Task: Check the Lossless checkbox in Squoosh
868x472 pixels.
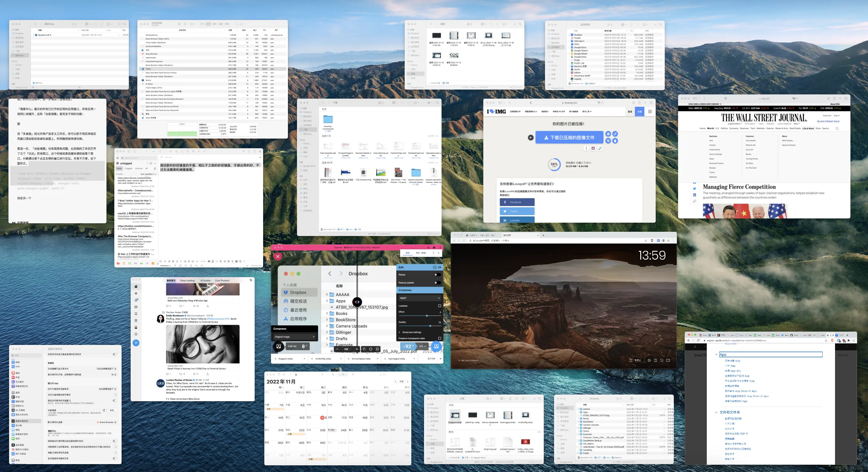Action: (x=439, y=306)
